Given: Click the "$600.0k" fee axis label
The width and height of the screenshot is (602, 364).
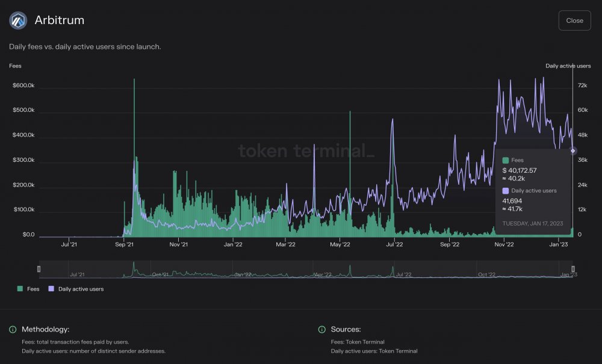Looking at the screenshot, I should (23, 85).
